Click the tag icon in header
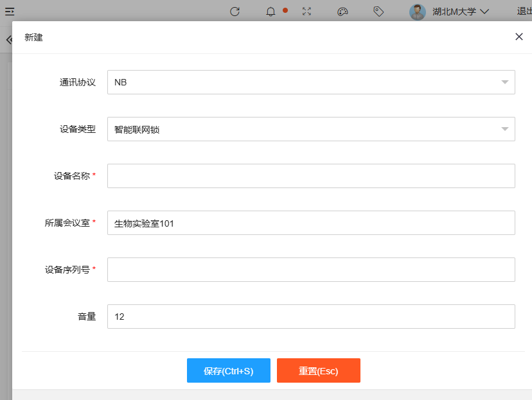The height and width of the screenshot is (400, 532). [378, 11]
